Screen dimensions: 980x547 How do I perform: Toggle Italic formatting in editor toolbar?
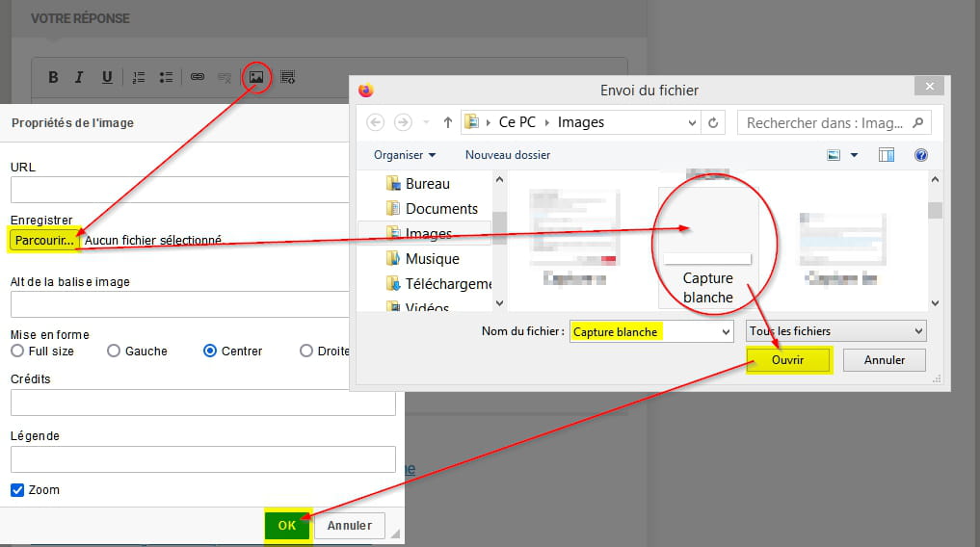pos(80,77)
